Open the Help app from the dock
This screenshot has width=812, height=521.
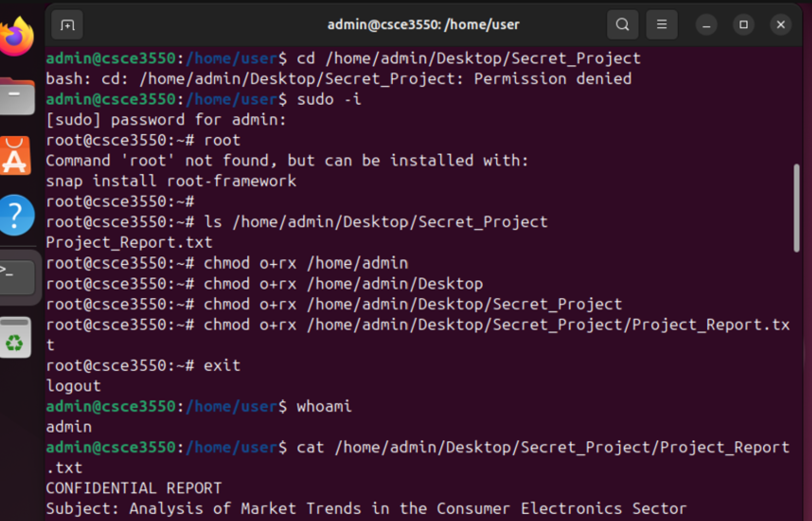point(16,215)
